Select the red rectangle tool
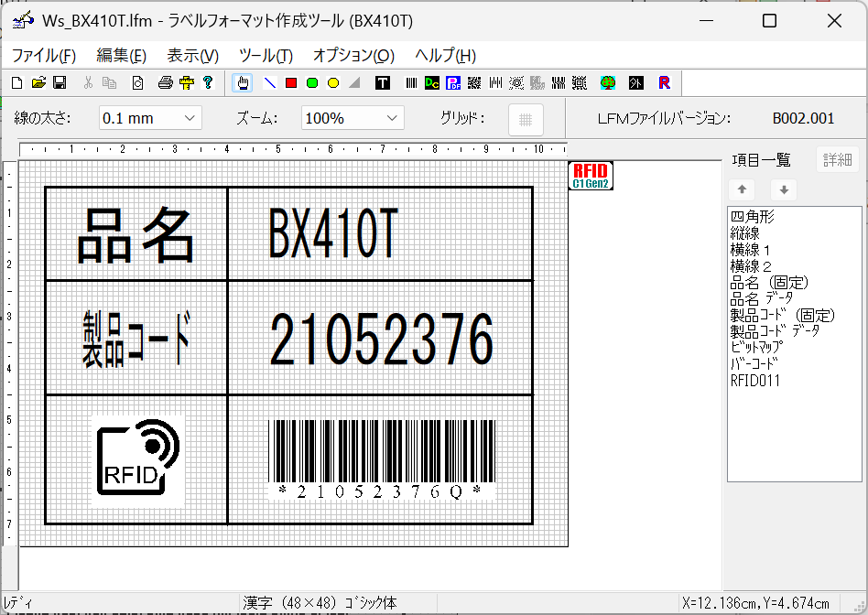868x615 pixels. [x=290, y=83]
